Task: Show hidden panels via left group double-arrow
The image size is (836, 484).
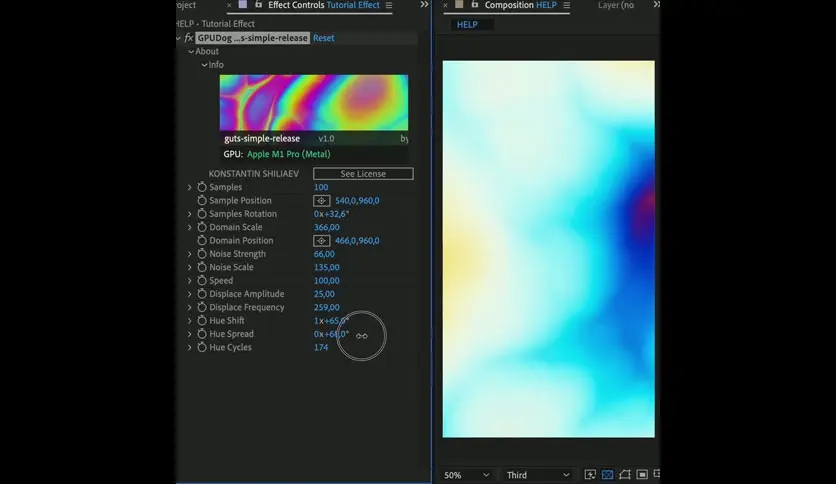Action: [424, 4]
